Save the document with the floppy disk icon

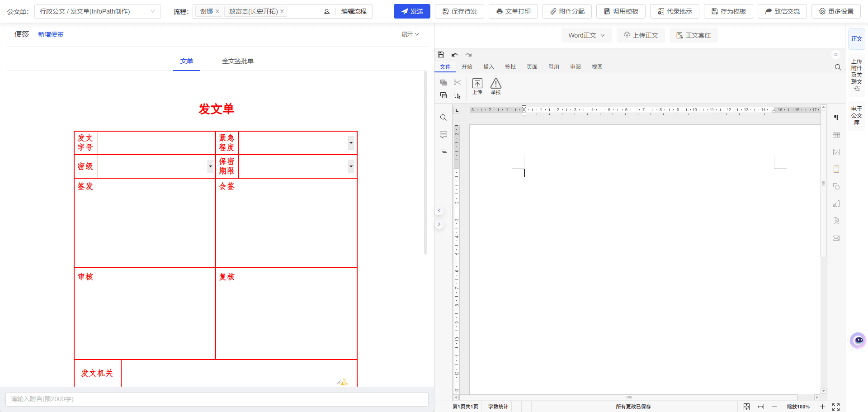point(441,55)
